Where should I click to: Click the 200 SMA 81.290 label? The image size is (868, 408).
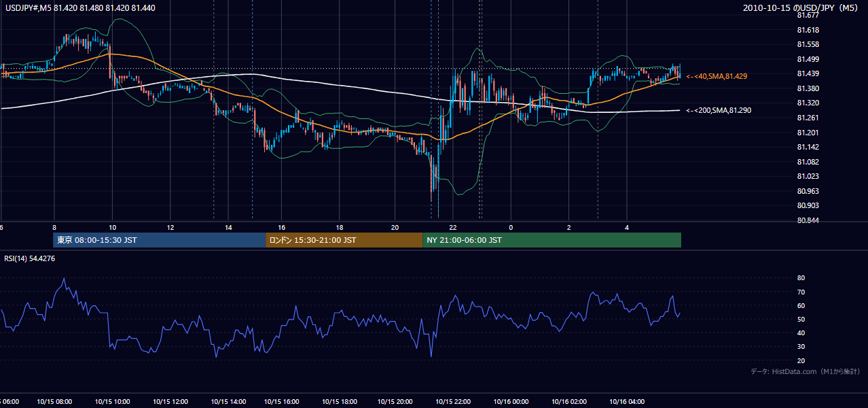[718, 110]
